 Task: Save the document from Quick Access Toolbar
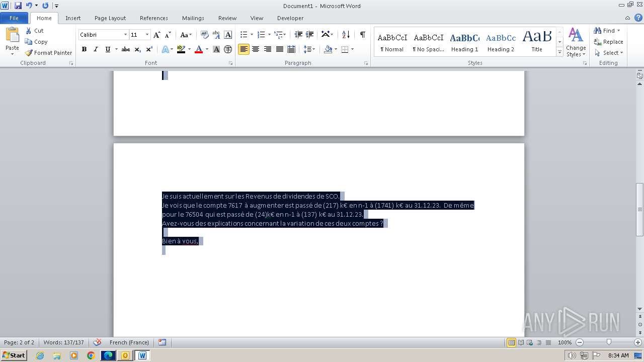point(18,6)
